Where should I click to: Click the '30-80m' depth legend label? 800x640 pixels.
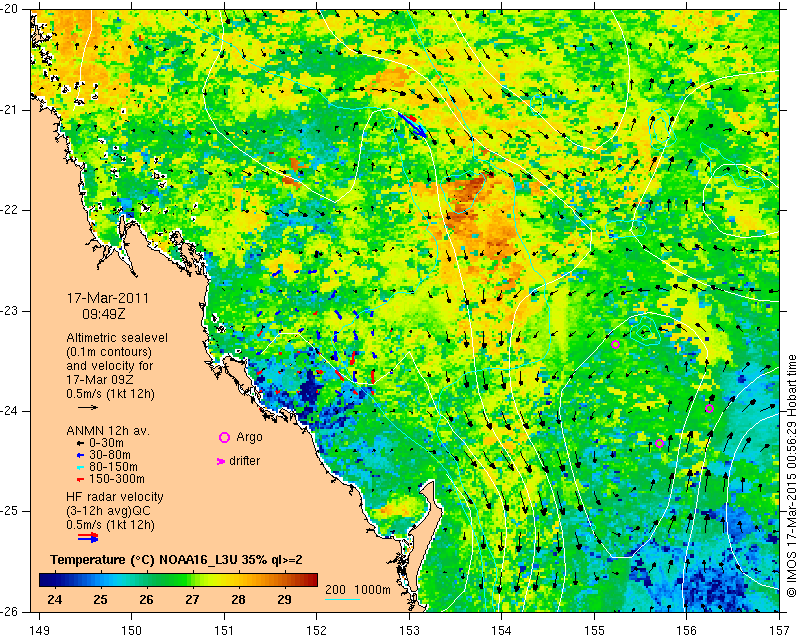[x=109, y=455]
